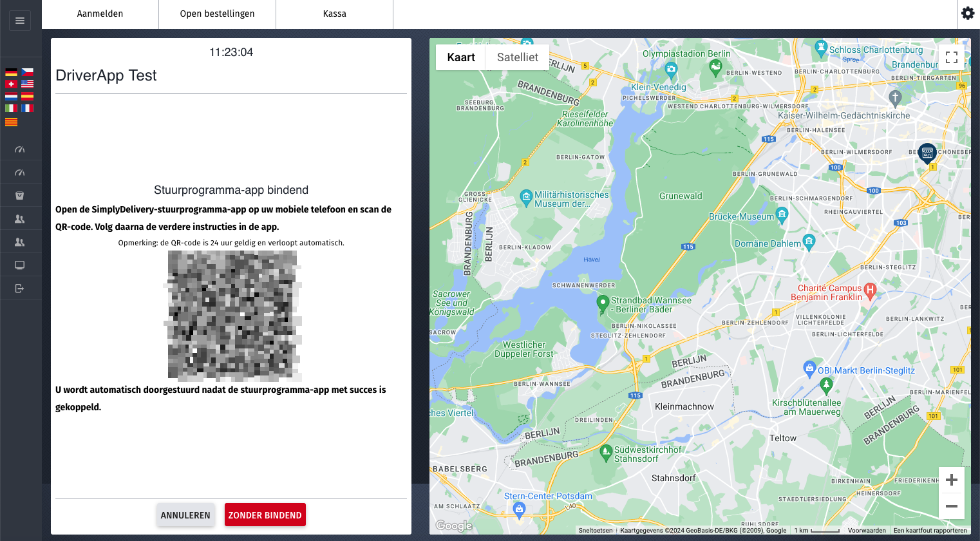Switch to the Kassa tab
The height and width of the screenshot is (541, 980).
[335, 14]
